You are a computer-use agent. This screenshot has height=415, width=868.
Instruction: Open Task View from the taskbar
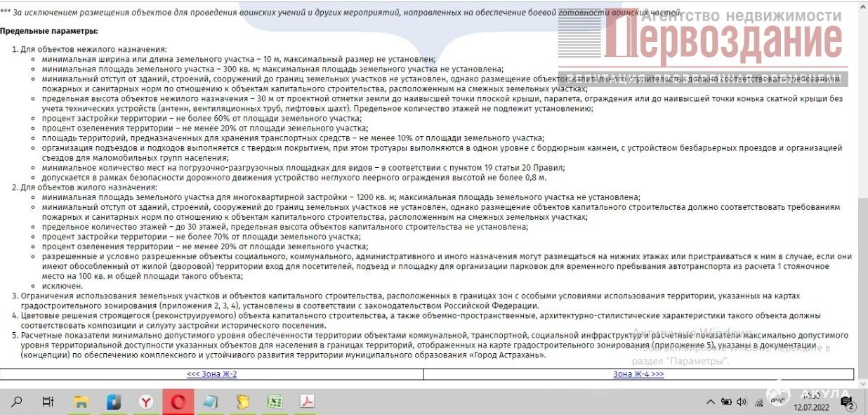pos(48,402)
